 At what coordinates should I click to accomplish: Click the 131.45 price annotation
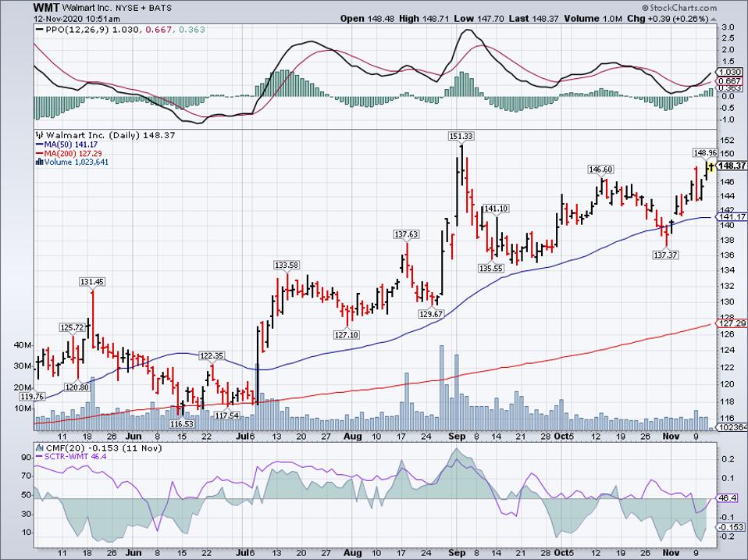pos(92,282)
